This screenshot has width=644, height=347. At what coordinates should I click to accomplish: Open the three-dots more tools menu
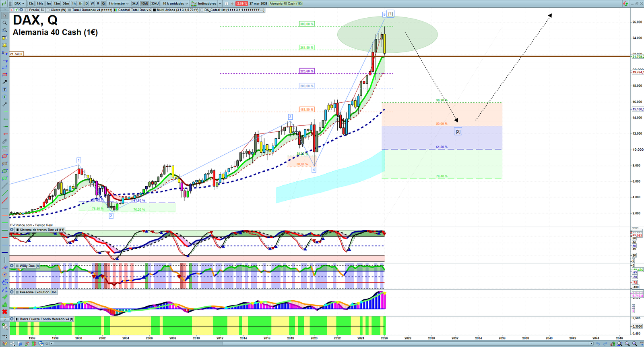4,336
